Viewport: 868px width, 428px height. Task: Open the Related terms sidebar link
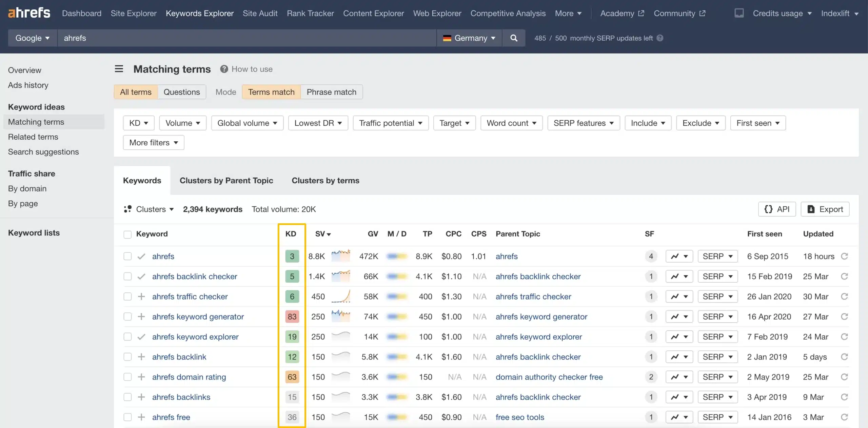(x=33, y=137)
